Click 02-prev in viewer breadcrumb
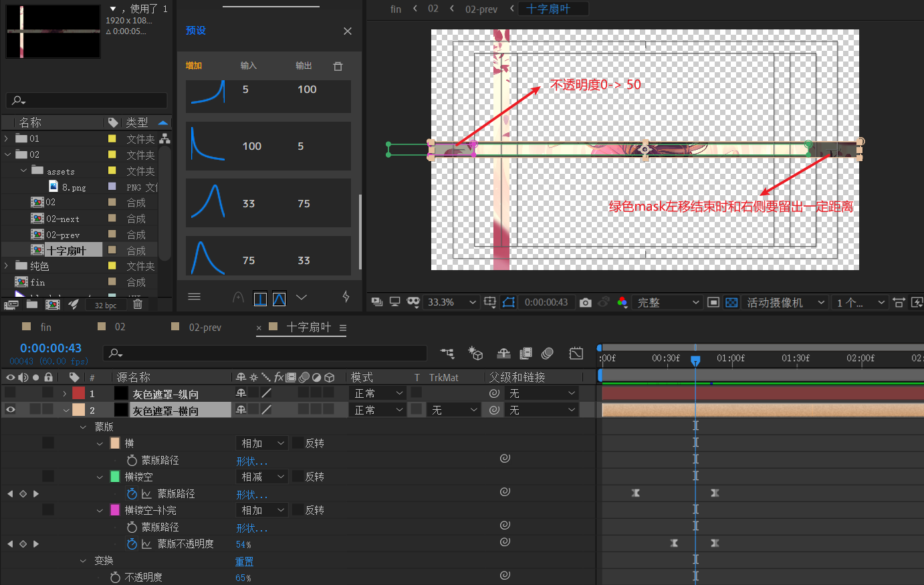Image resolution: width=924 pixels, height=585 pixels. [481, 9]
